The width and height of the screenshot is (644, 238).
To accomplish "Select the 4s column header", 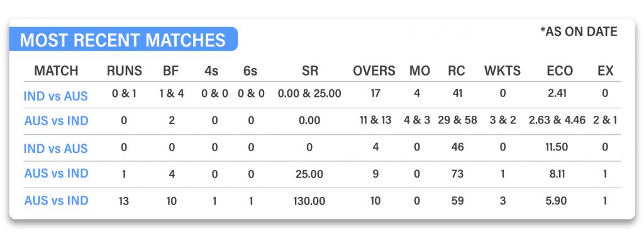I will point(211,71).
